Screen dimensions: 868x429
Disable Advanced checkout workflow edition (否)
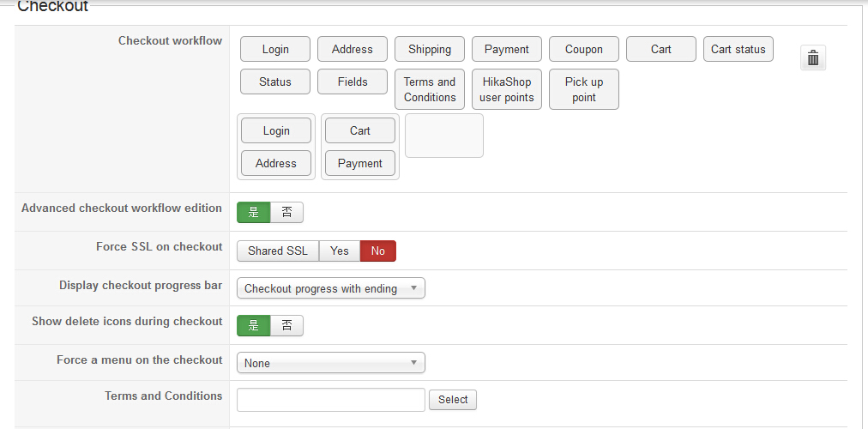286,212
